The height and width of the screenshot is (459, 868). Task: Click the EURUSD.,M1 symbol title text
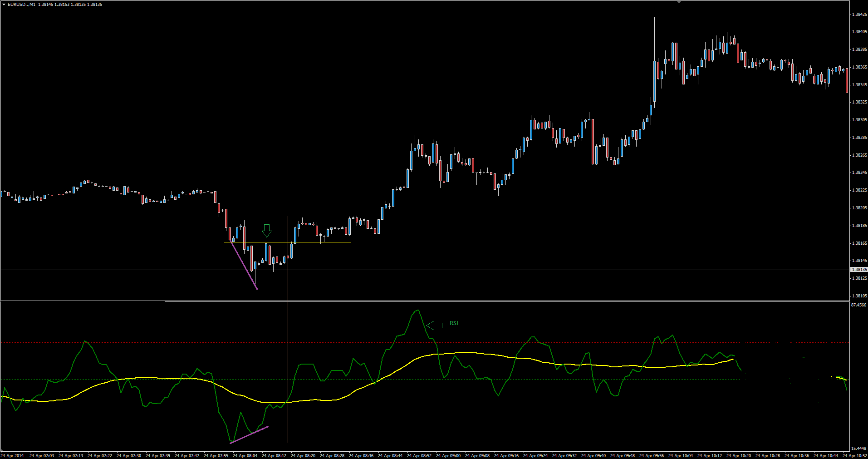point(21,4)
